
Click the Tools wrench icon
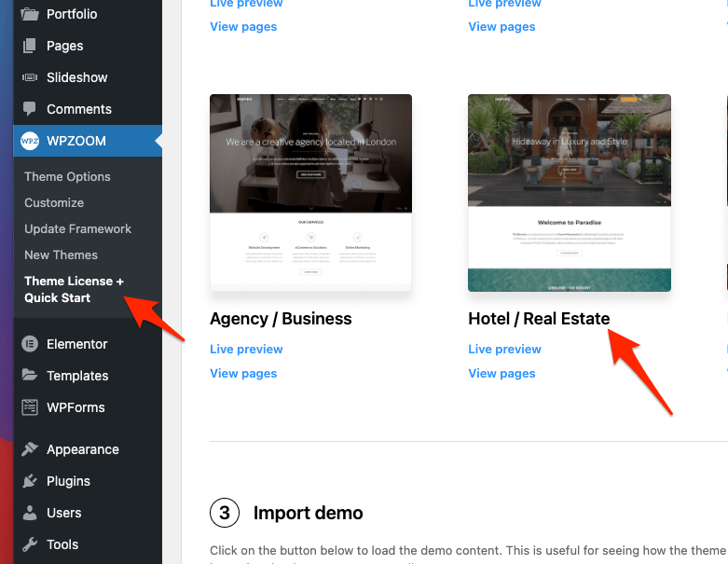[30, 544]
